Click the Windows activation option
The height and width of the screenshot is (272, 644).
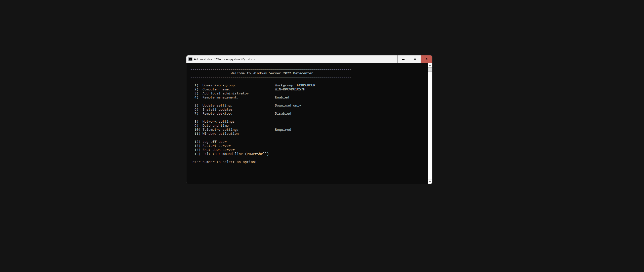220,134
